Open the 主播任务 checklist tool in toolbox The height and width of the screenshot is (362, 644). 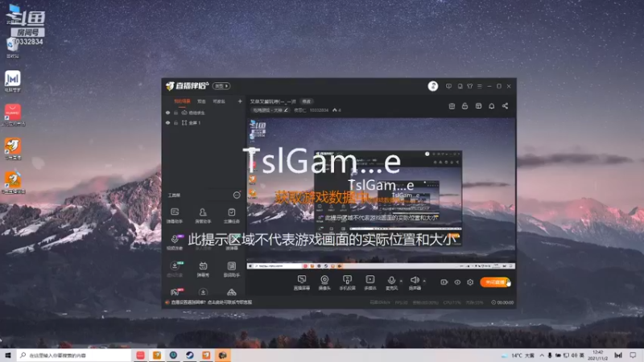point(232,215)
